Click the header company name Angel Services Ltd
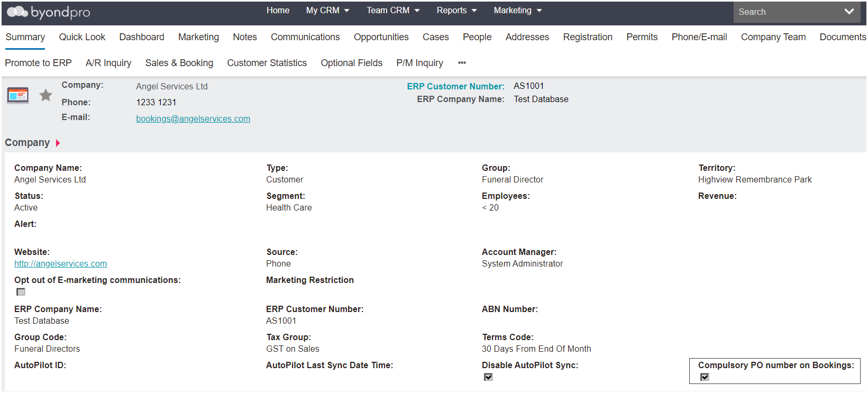Viewport: 868px width, 393px height. pos(172,87)
